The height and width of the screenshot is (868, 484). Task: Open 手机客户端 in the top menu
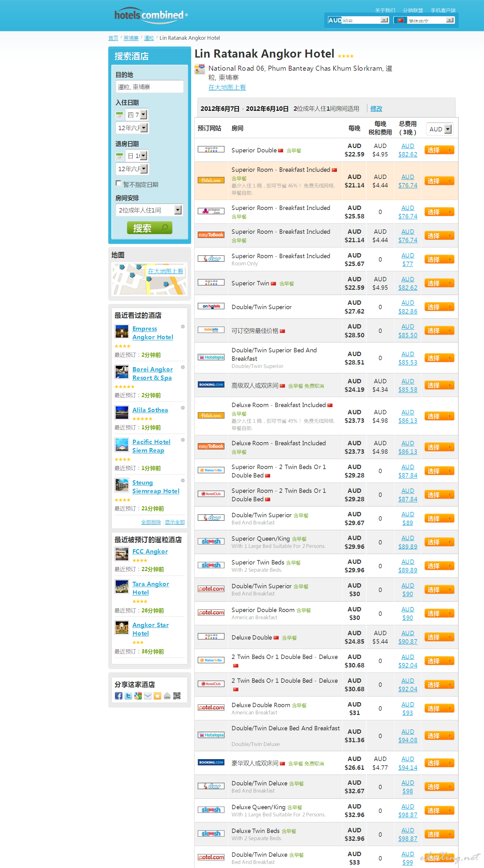point(443,10)
